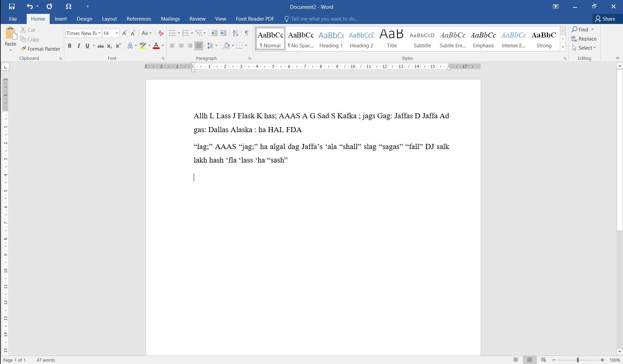The width and height of the screenshot is (623, 364).
Task: Toggle show paragraph marks
Action: click(247, 33)
